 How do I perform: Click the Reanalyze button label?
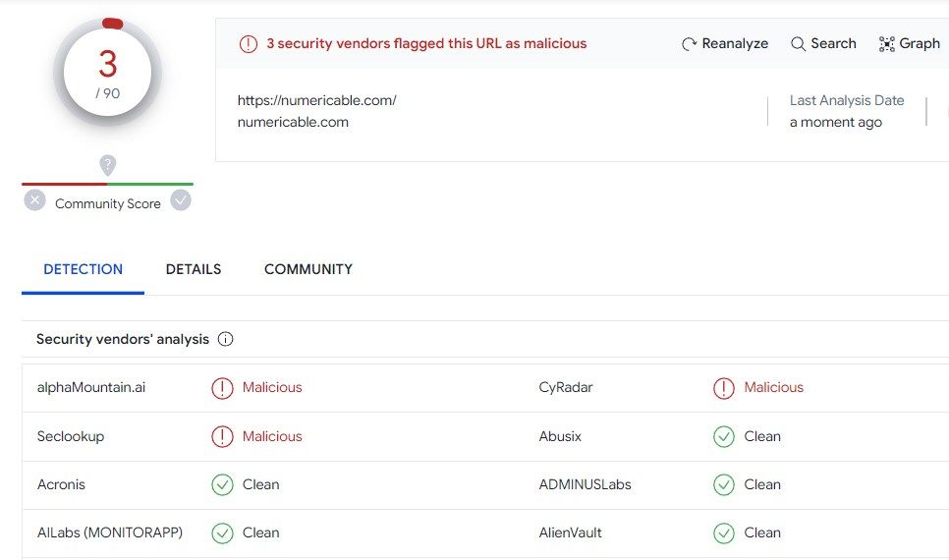[x=735, y=44]
